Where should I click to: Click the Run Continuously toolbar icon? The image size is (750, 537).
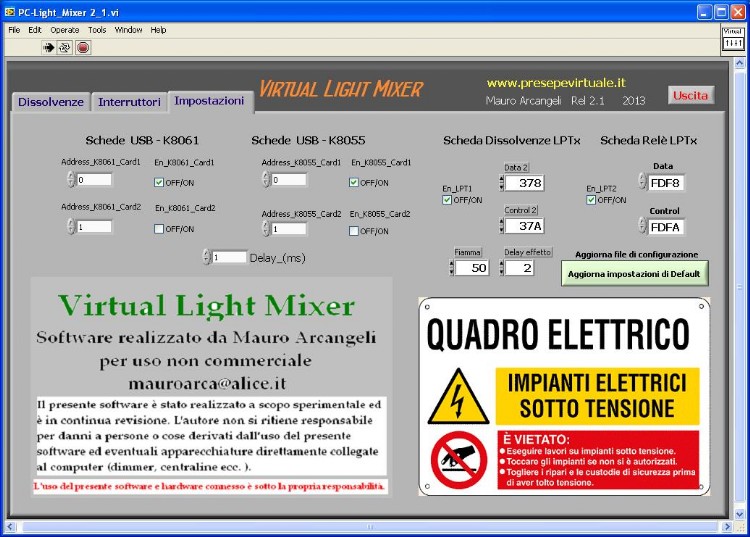[x=65, y=48]
